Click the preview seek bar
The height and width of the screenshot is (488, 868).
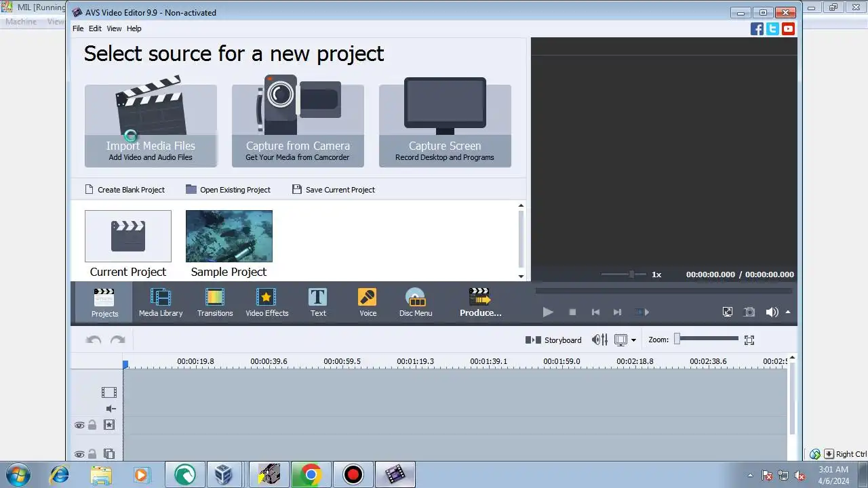pos(664,291)
